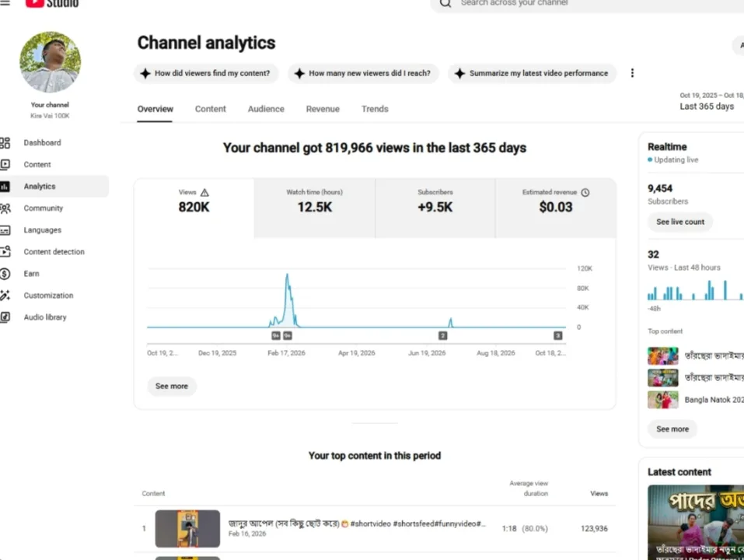Click the first 9+ chart marker
744x560 pixels.
click(276, 336)
